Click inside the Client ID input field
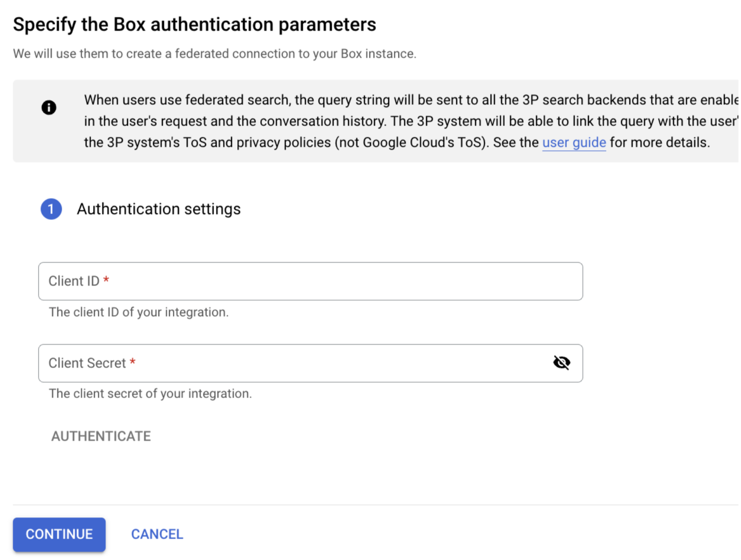 tap(309, 281)
